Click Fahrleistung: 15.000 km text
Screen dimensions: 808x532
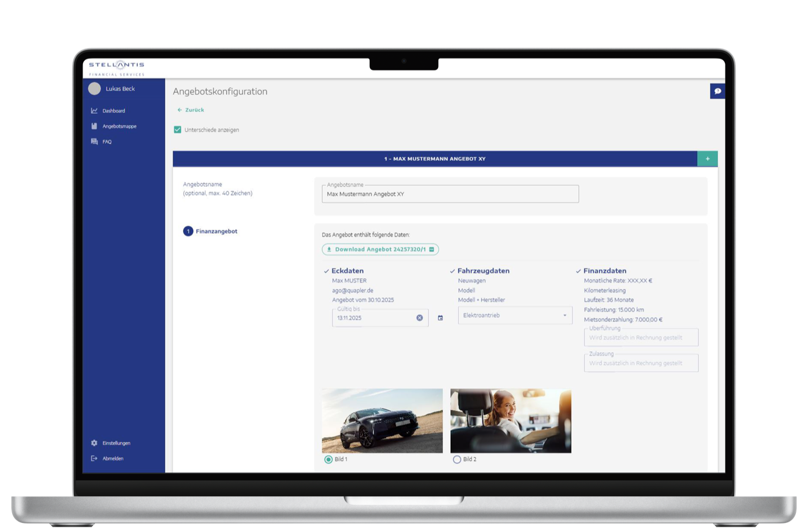(614, 310)
